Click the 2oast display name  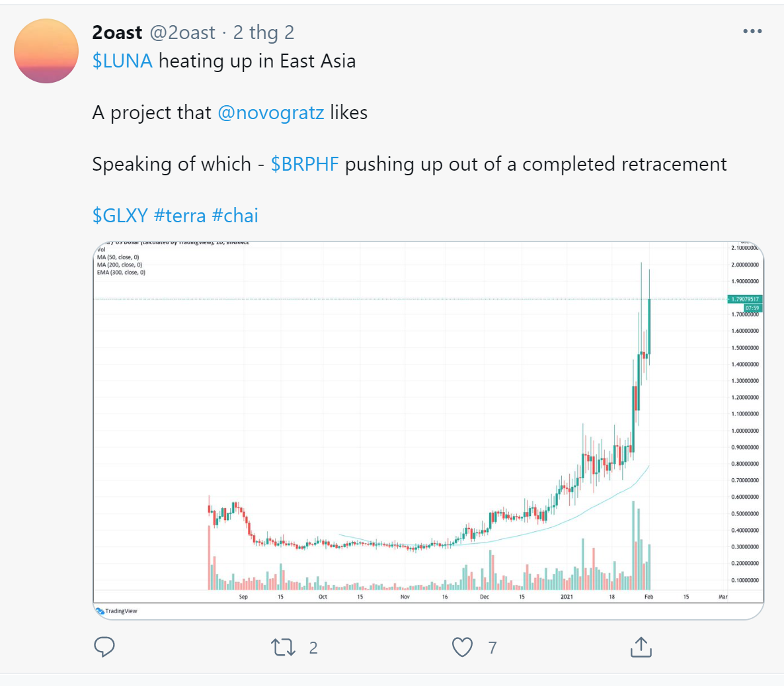point(118,32)
